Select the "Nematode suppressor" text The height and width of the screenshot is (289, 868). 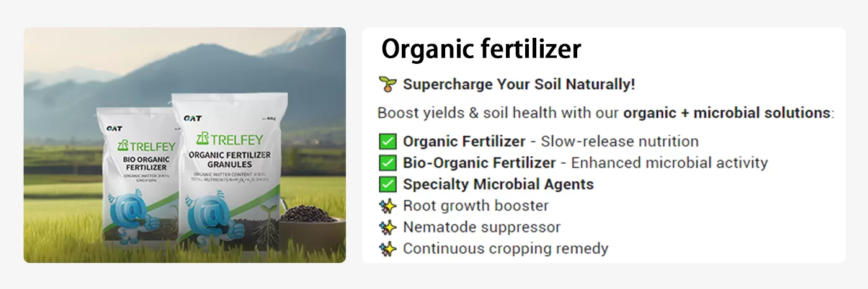482,228
